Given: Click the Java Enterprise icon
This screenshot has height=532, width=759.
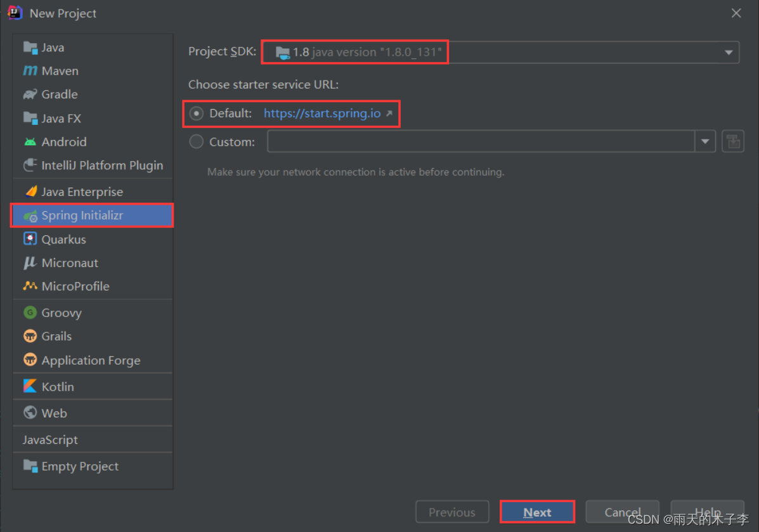Looking at the screenshot, I should (30, 191).
